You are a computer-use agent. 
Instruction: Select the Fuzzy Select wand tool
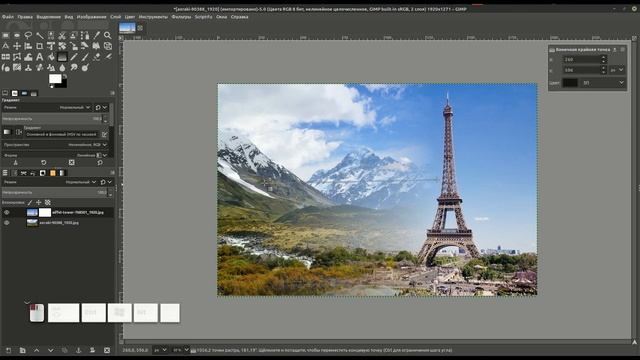[x=40, y=36]
